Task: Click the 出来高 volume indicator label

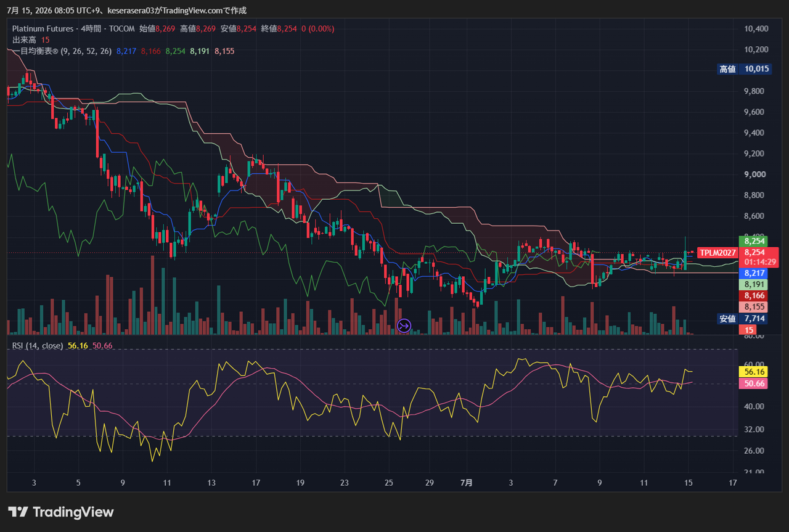Action: tap(24, 39)
